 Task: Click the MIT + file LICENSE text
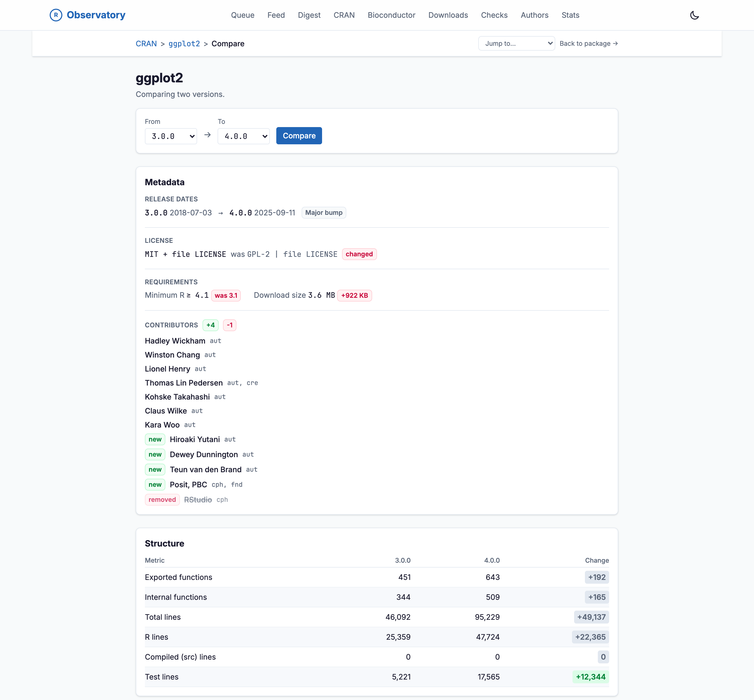coord(185,254)
